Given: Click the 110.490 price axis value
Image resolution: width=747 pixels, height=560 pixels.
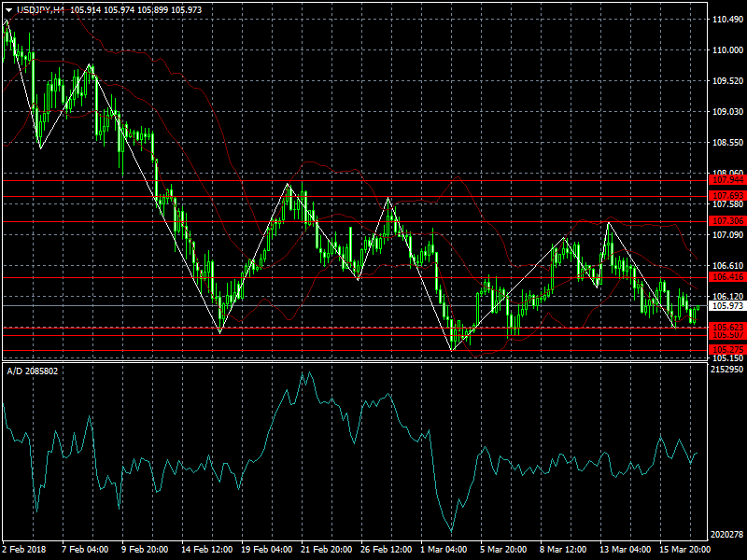Looking at the screenshot, I should pos(727,20).
